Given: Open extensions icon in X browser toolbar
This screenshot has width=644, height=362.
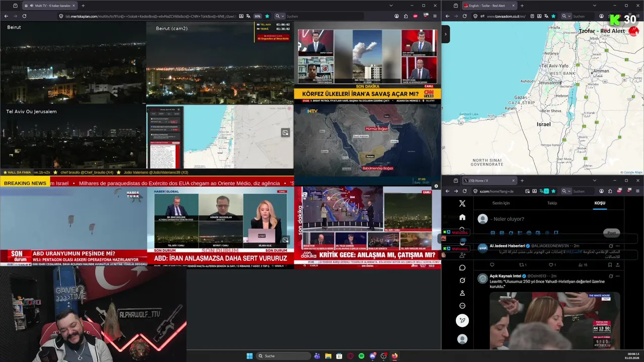Looking at the screenshot, I should (x=611, y=191).
